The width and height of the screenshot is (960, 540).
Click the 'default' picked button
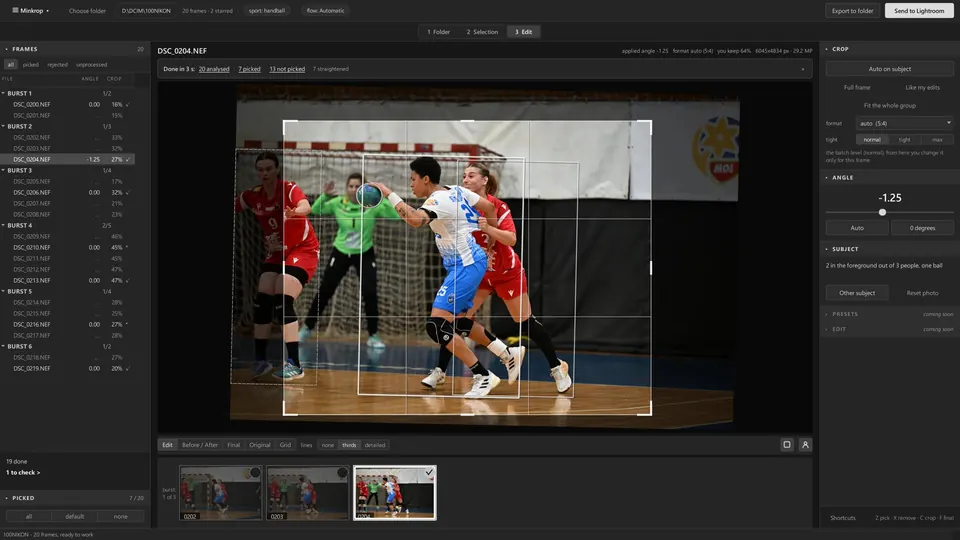click(75, 517)
